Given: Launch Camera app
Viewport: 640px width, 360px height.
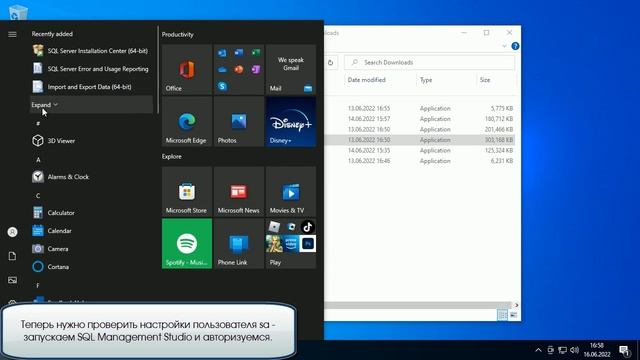Looking at the screenshot, I should point(92,249).
